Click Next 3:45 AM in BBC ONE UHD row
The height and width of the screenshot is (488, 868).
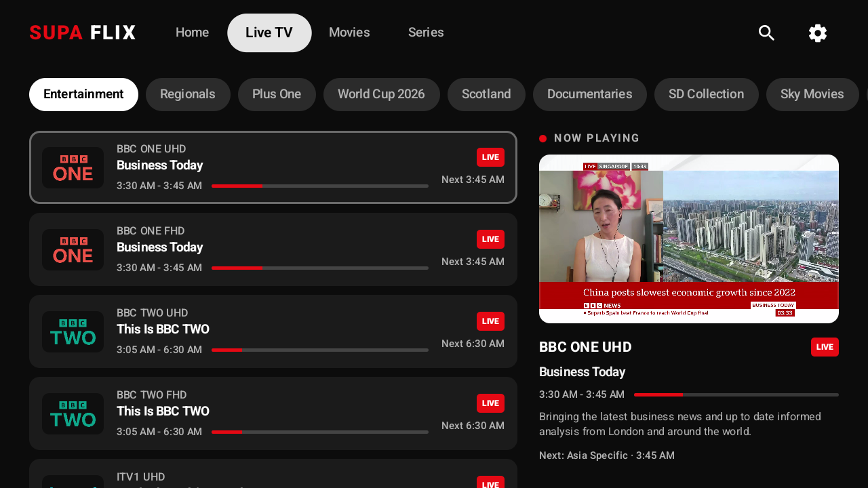pyautogui.click(x=473, y=180)
